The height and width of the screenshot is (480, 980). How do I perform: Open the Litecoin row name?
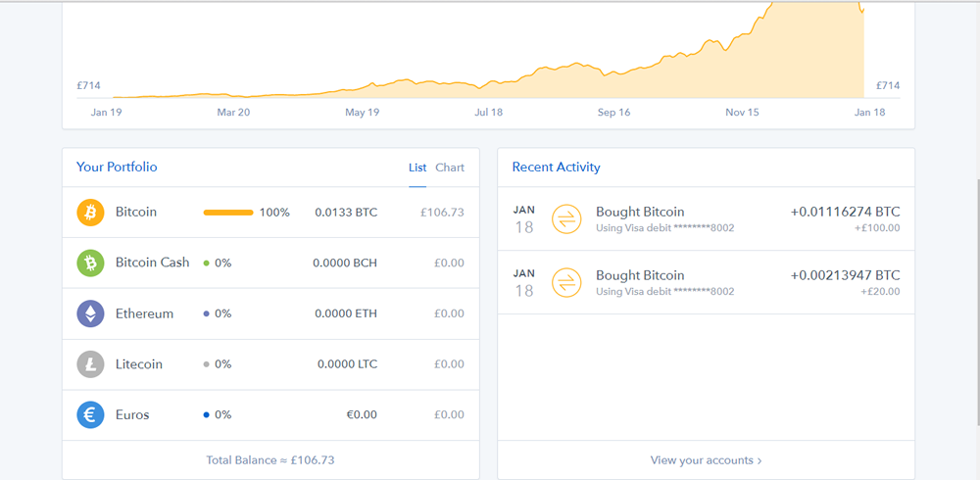coord(139,363)
